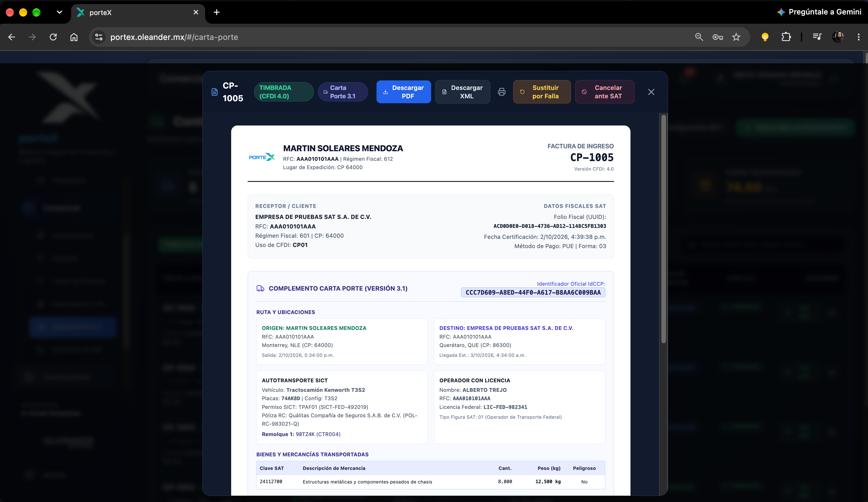Bookmark this page with star icon
This screenshot has width=868, height=502.
[x=736, y=37]
